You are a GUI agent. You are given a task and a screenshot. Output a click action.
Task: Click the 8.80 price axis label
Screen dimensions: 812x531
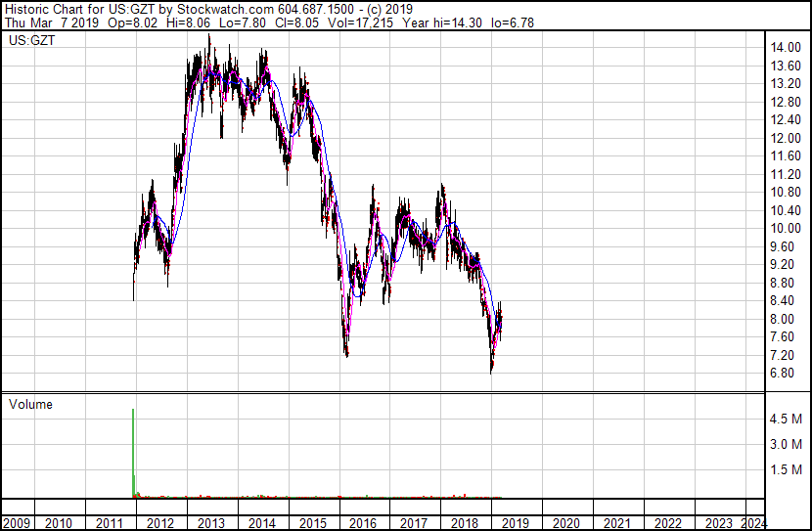782,283
